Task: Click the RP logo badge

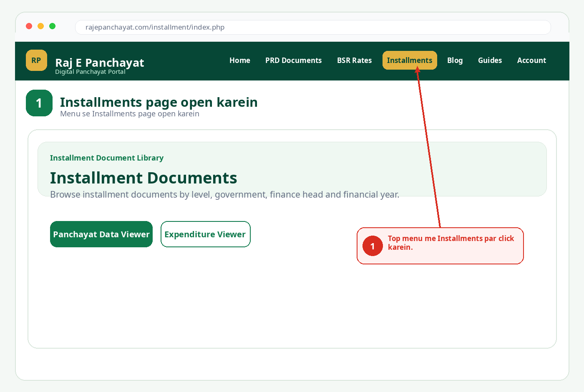Action: coord(36,60)
